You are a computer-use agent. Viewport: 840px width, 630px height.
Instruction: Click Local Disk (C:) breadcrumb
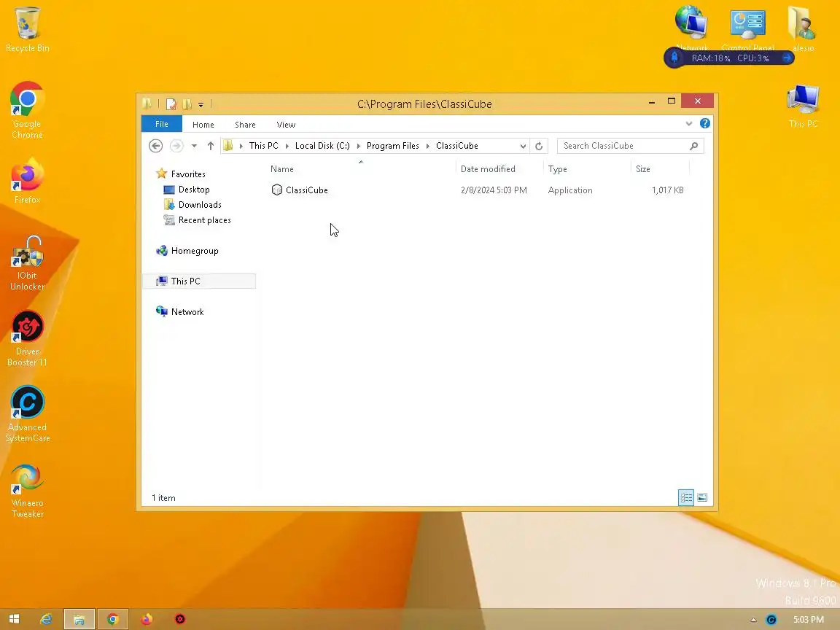click(x=322, y=146)
